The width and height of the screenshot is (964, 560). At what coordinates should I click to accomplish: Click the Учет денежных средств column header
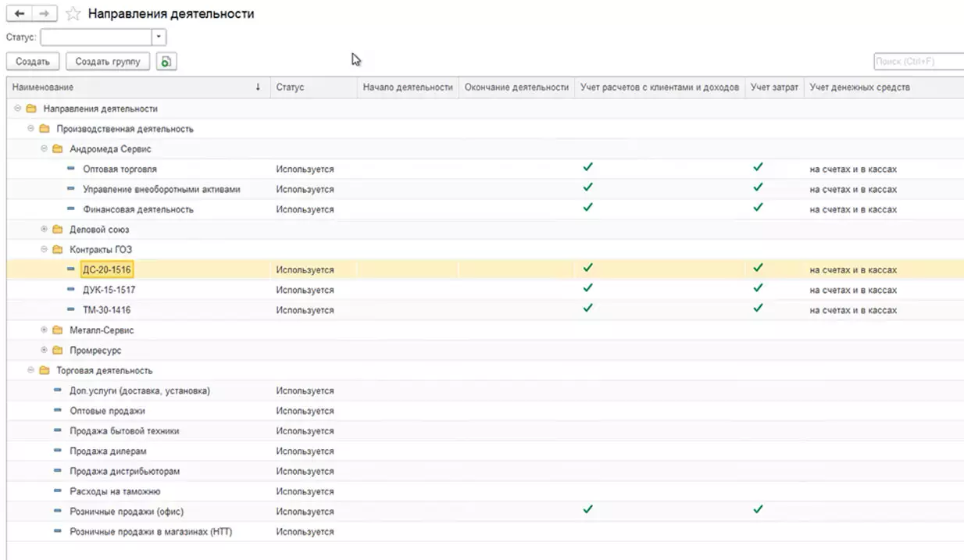(859, 87)
